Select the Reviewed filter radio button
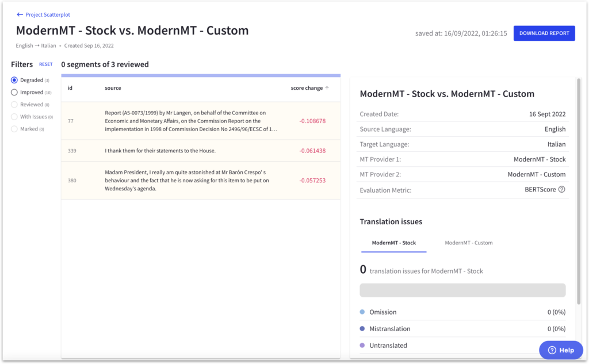The image size is (589, 364). tap(14, 105)
